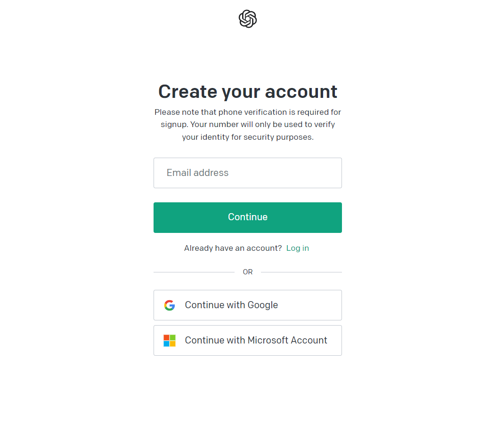Click the "Your number will only be used" line
The width and height of the screenshot is (504, 431).
[248, 125]
